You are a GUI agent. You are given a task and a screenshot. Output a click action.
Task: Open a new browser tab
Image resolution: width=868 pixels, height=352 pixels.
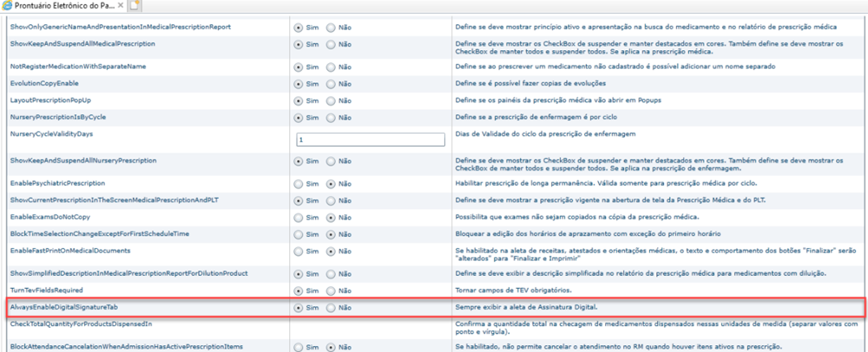(x=134, y=6)
